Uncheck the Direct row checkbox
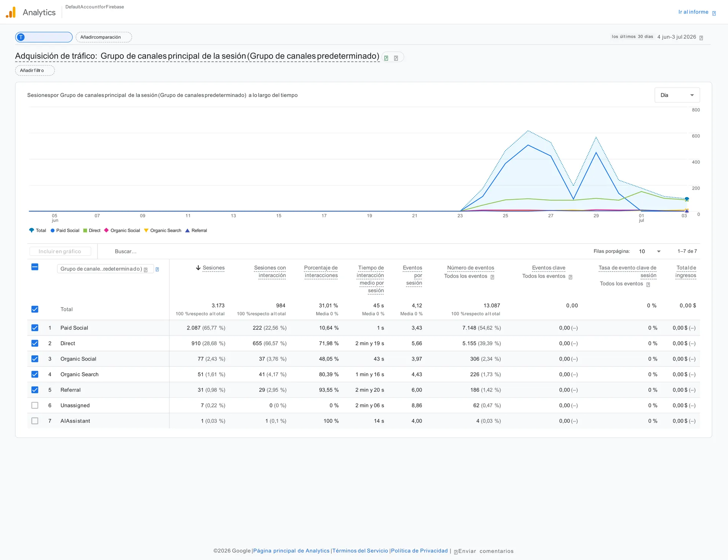This screenshot has height=560, width=728. 35,344
